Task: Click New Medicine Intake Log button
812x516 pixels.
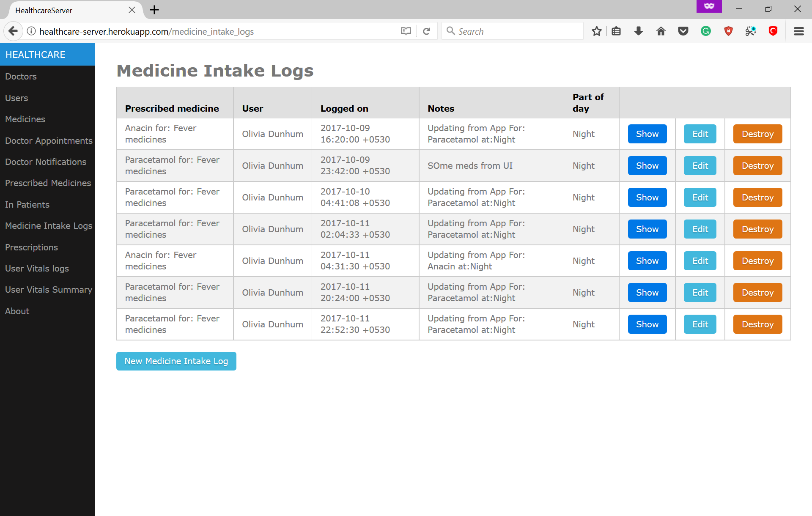Action: [176, 361]
